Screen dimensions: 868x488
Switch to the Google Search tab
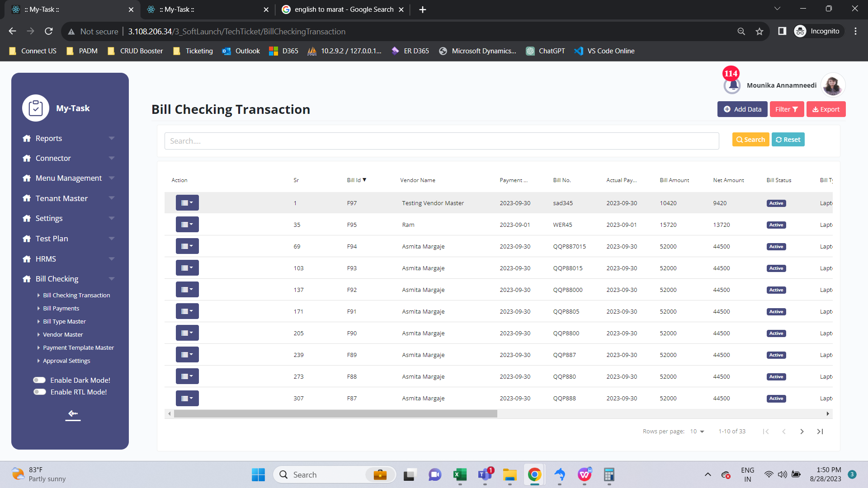pyautogui.click(x=343, y=9)
